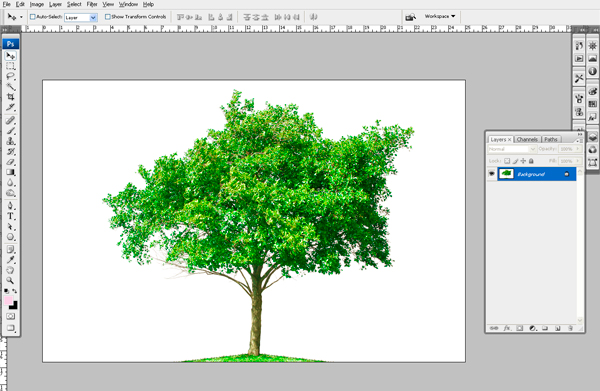Screen dimensions: 600x391
Task: Open the Edit menu
Action: (x=20, y=4)
